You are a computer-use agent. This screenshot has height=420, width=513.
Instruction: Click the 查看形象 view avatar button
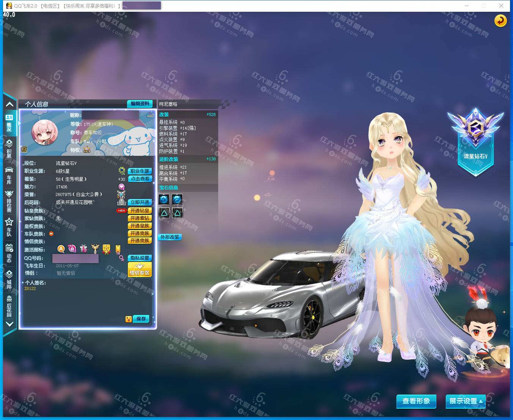coord(416,401)
